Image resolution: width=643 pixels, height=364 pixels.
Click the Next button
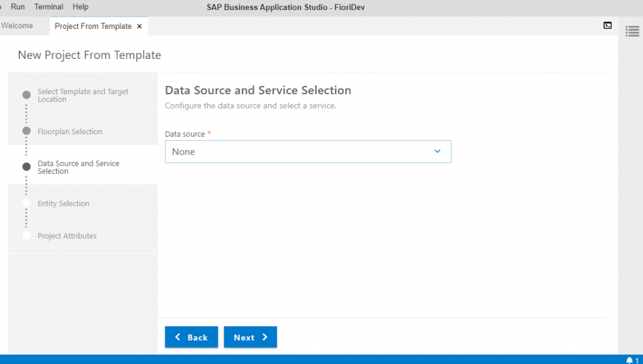tap(250, 337)
